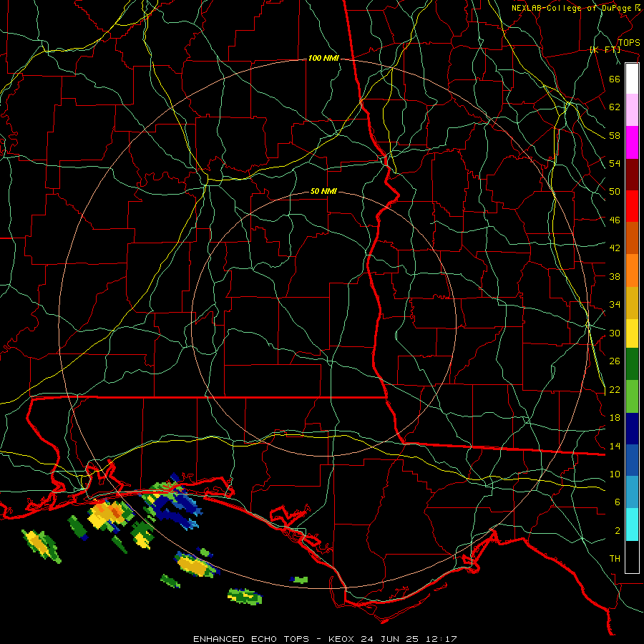Viewport: 644px width, 644px height.
Task: Select the black TH legend swatch
Action: point(632,557)
